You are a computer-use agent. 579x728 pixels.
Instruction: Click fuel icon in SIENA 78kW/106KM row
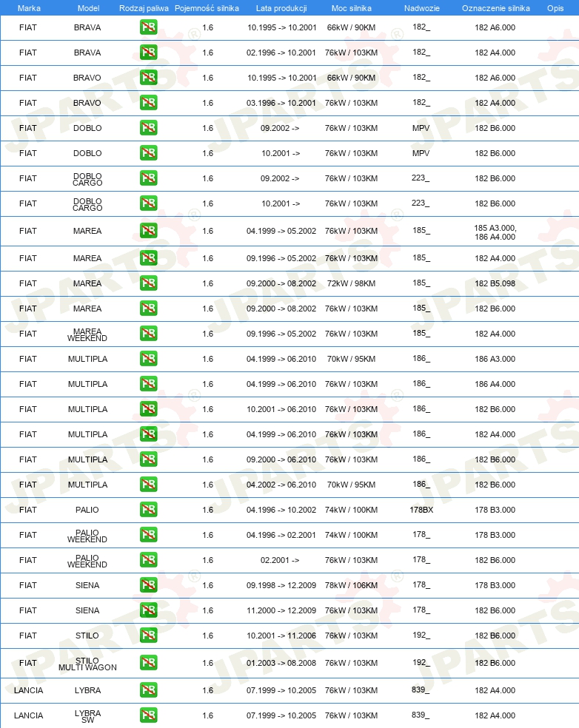149,585
